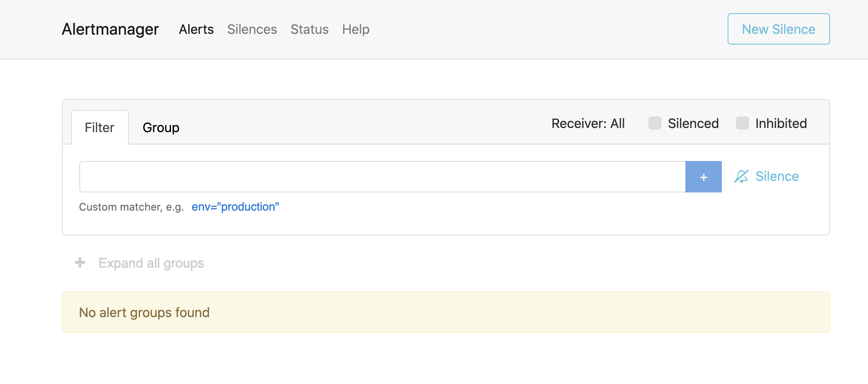The width and height of the screenshot is (868, 384).
Task: Toggle Silenced alerts visibility
Action: [655, 123]
